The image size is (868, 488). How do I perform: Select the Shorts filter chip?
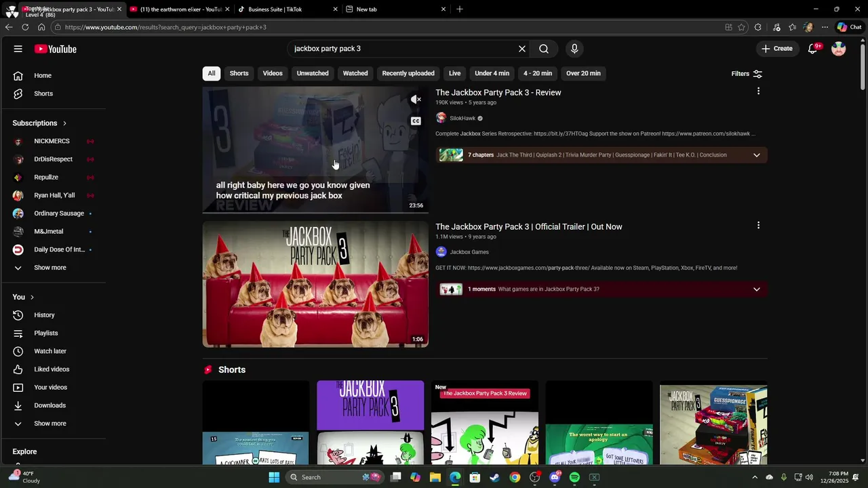click(x=239, y=73)
